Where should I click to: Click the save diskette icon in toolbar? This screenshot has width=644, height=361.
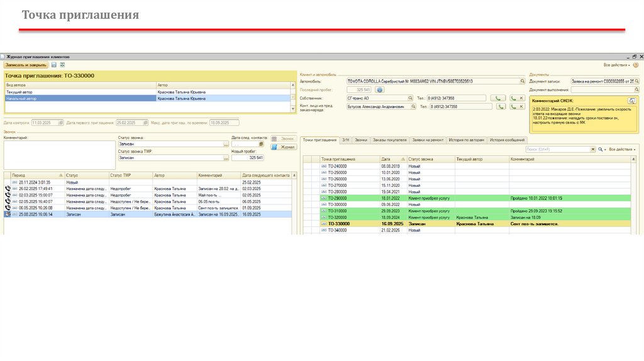[54, 65]
